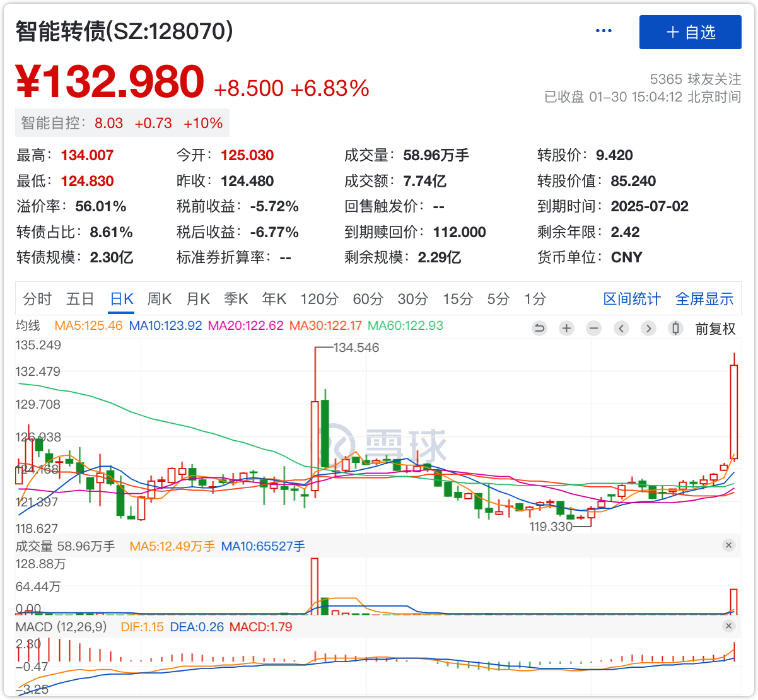Close the 成交量 volume indicator panel

(x=728, y=545)
